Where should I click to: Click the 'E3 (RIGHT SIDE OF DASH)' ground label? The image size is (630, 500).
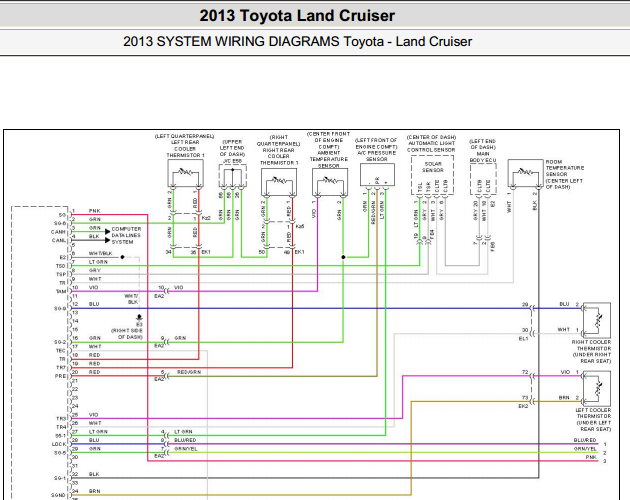click(127, 331)
